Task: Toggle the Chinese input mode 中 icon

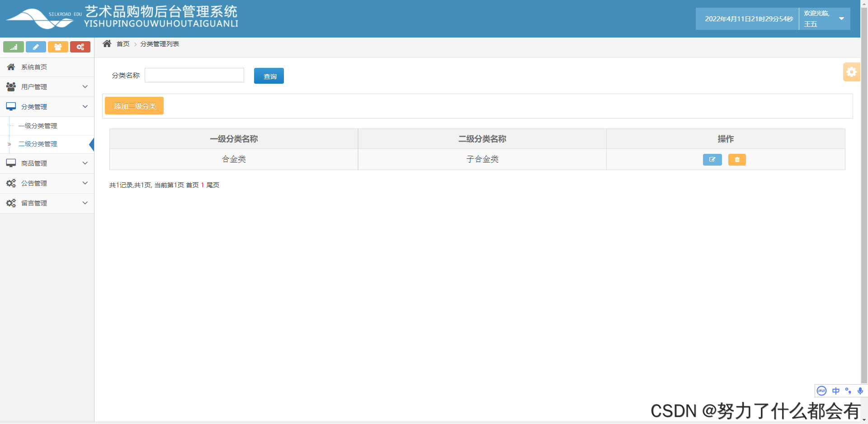Action: tap(835, 391)
